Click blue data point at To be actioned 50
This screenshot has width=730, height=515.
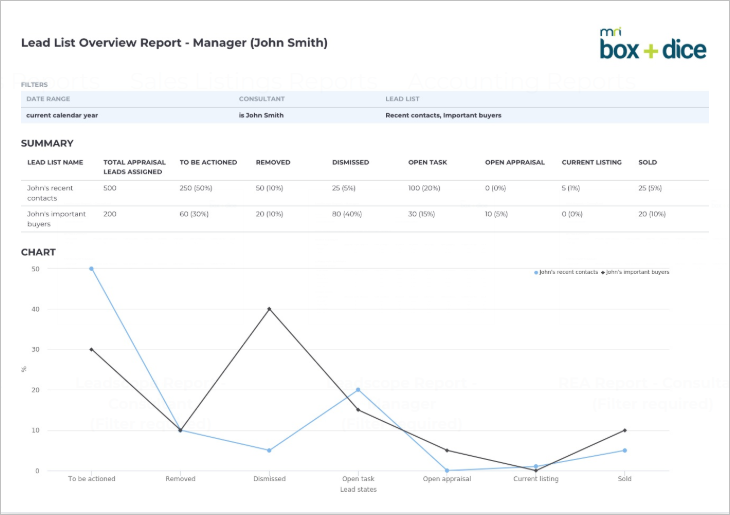91,269
